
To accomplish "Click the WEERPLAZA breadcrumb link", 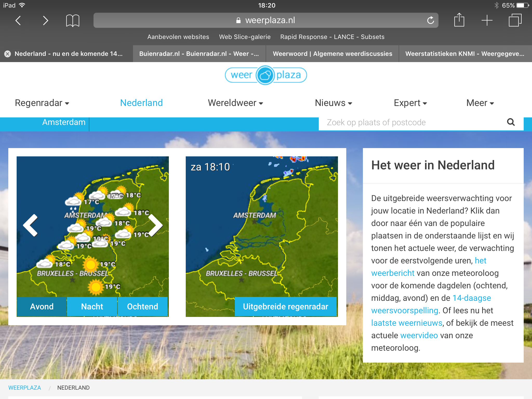I will [x=25, y=388].
